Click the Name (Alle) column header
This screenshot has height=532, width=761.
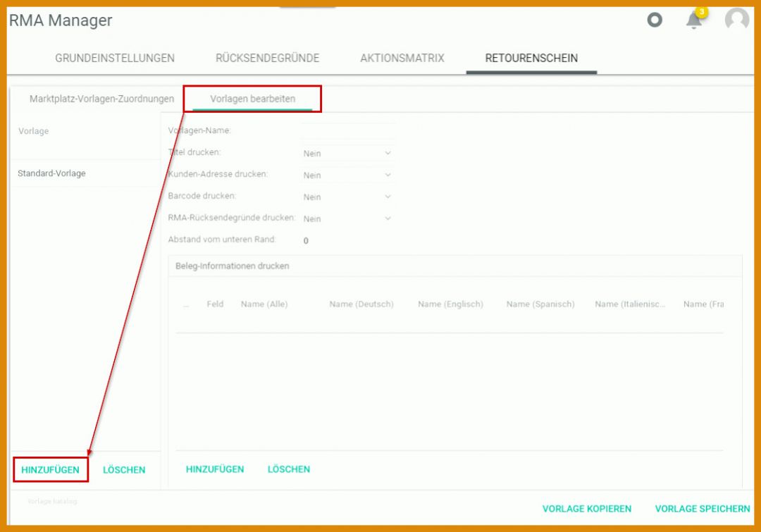click(264, 304)
